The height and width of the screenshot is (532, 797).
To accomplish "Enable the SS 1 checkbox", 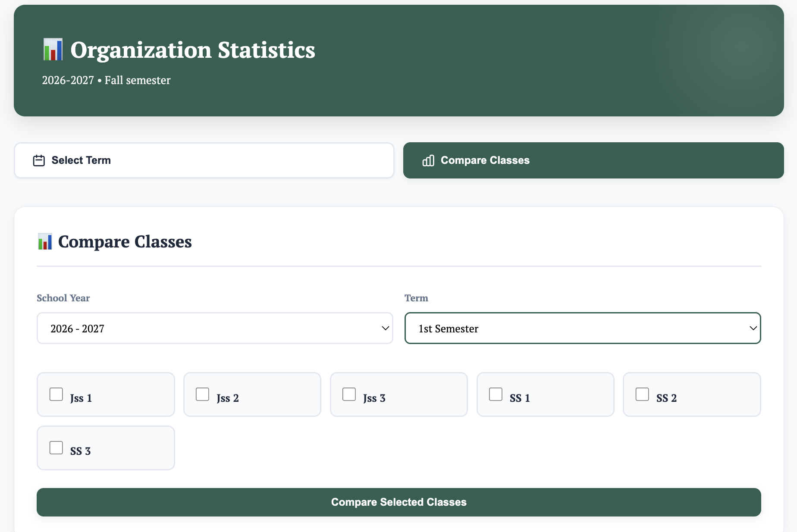I will pos(496,394).
